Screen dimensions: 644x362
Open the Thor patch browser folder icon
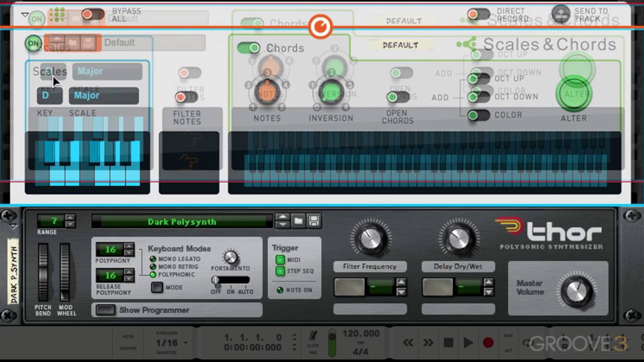pos(298,221)
